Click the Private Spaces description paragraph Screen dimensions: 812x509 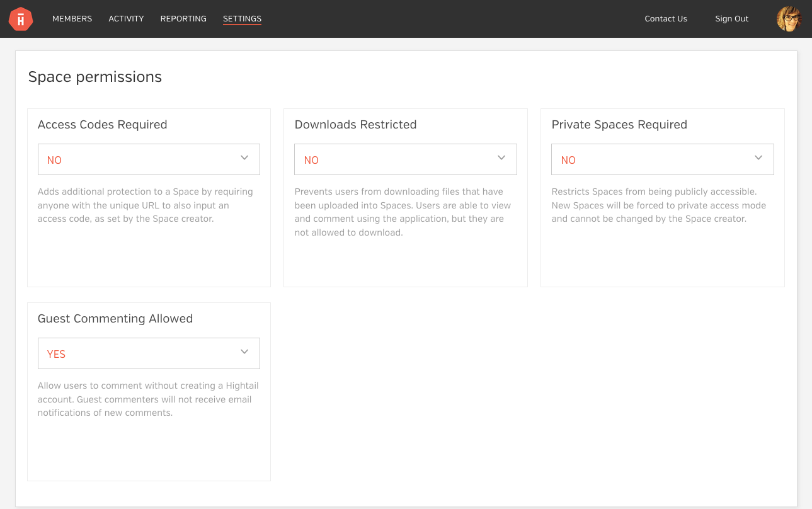coord(659,205)
